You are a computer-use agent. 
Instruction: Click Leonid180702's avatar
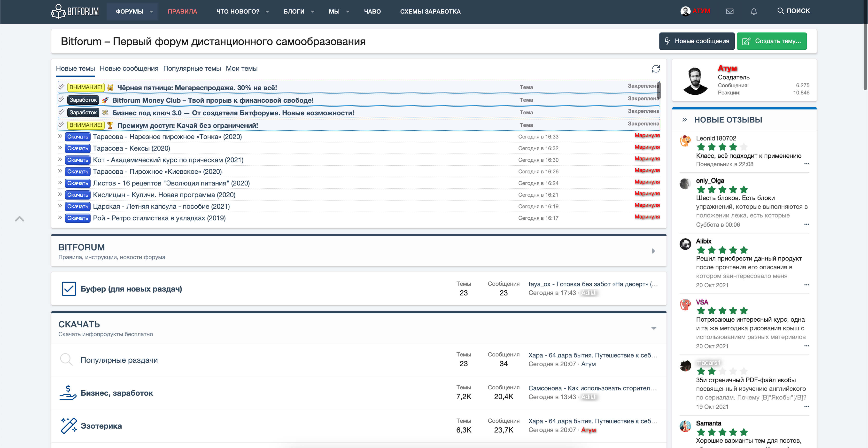pyautogui.click(x=685, y=141)
